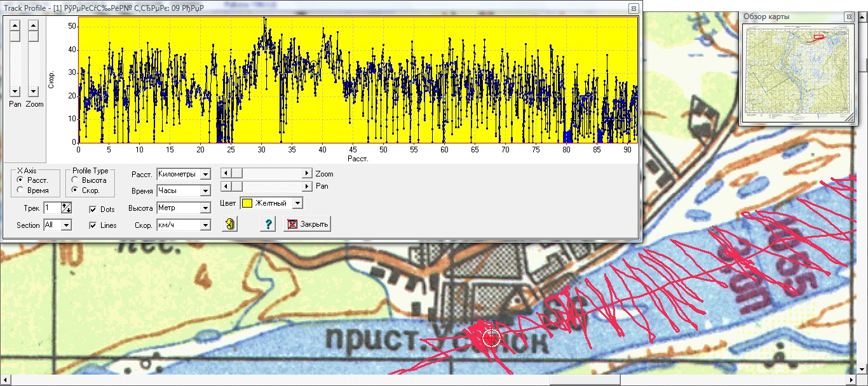
Task: Close the Обзор карты overview panel
Action: [x=849, y=16]
